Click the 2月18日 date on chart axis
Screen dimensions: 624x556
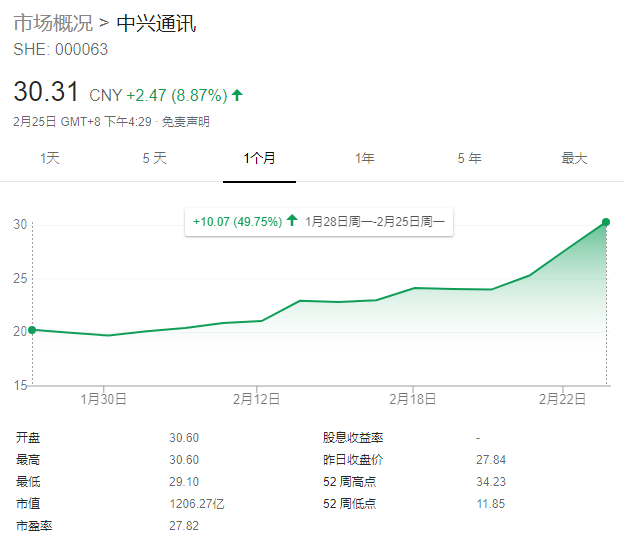pyautogui.click(x=413, y=399)
